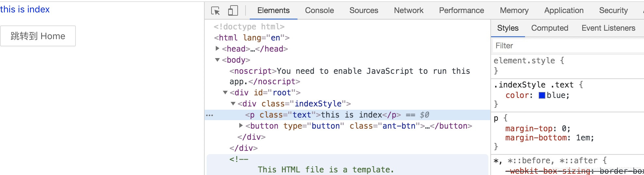Collapse the div id root node

coord(225,92)
